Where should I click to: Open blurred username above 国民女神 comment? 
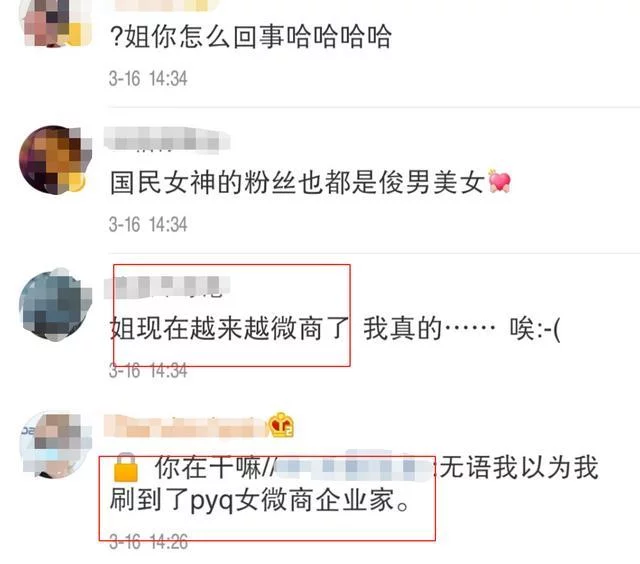point(167,139)
